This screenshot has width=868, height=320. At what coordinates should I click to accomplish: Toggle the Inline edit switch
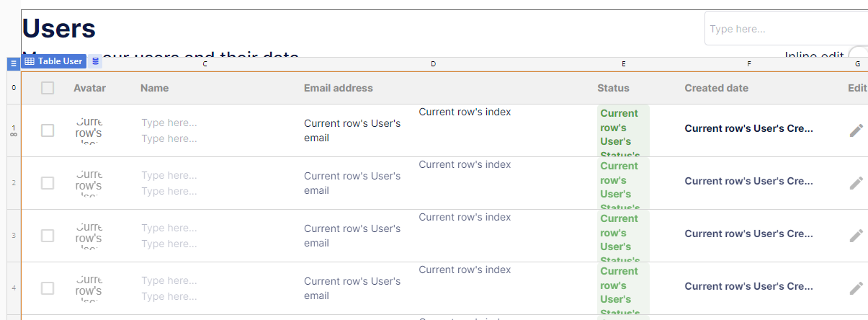[x=858, y=55]
